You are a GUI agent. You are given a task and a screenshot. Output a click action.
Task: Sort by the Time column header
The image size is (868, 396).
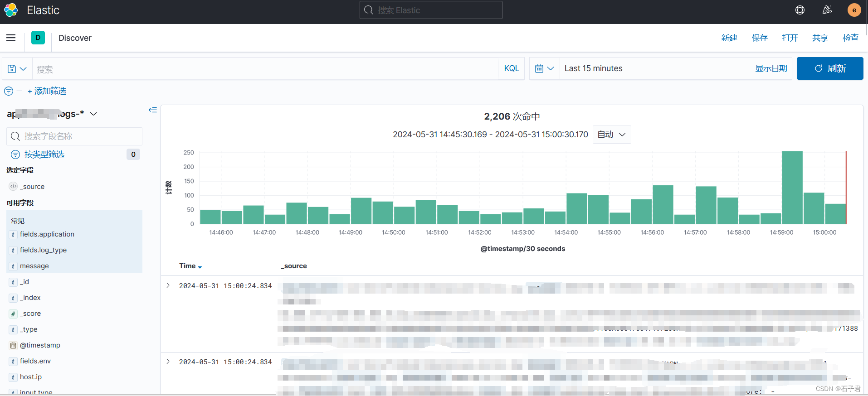click(x=190, y=266)
